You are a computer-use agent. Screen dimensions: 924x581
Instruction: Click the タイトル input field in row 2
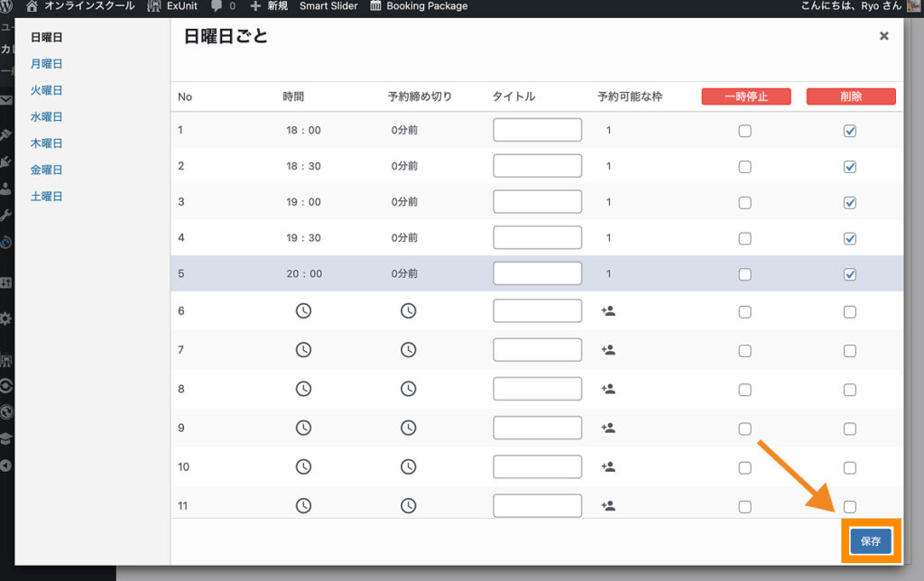tap(537, 166)
